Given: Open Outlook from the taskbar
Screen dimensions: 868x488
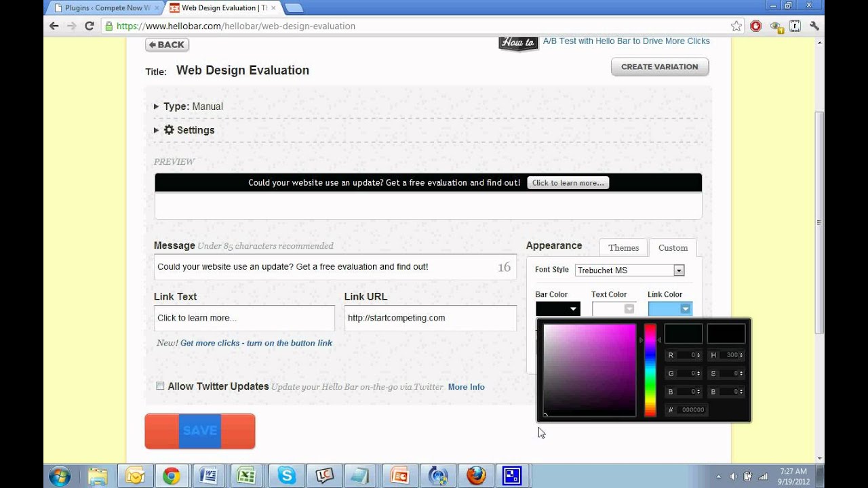Looking at the screenshot, I should click(135, 476).
